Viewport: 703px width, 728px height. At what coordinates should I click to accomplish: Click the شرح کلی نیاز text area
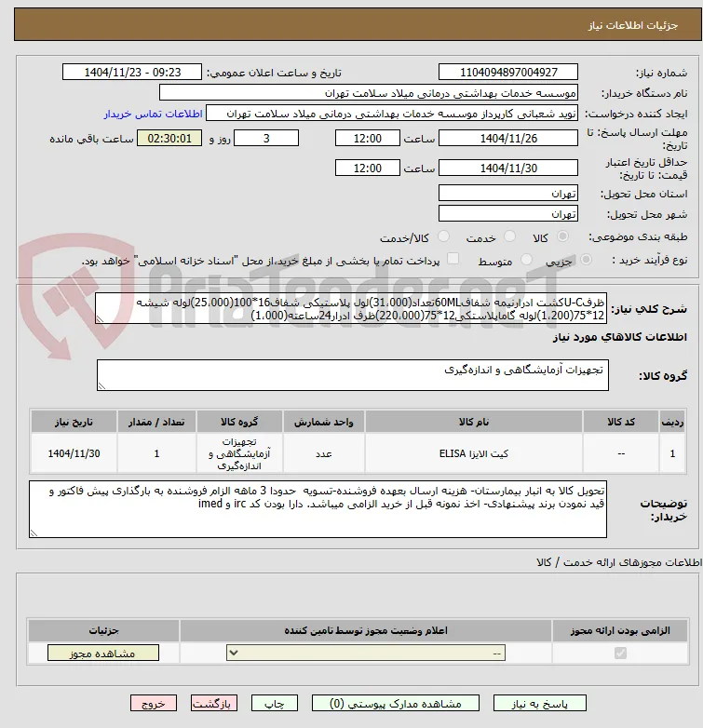351,308
